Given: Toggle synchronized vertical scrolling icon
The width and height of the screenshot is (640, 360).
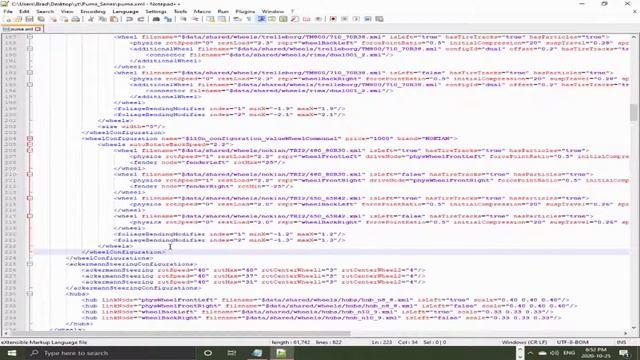Looking at the screenshot, I should click(x=210, y=19).
